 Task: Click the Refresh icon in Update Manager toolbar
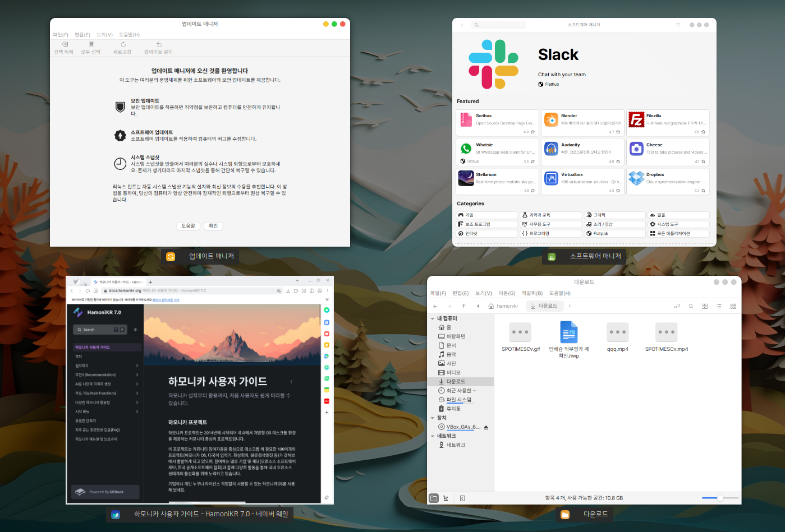tap(122, 44)
